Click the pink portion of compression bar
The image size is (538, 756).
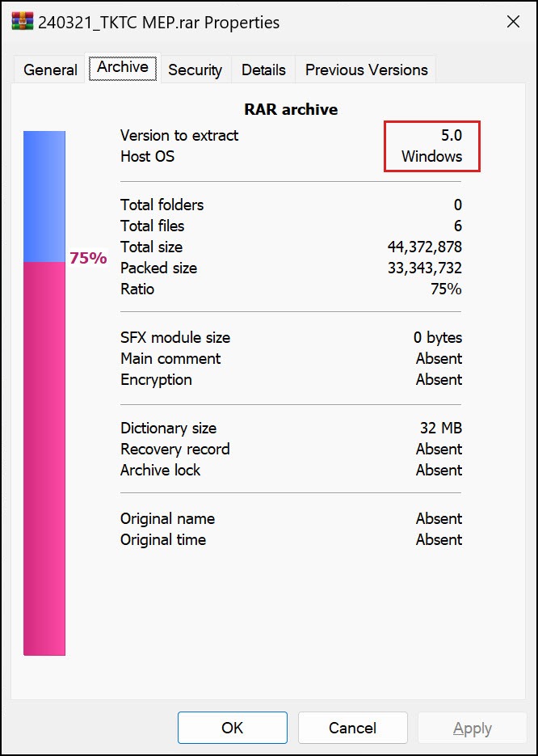pyautogui.click(x=44, y=458)
